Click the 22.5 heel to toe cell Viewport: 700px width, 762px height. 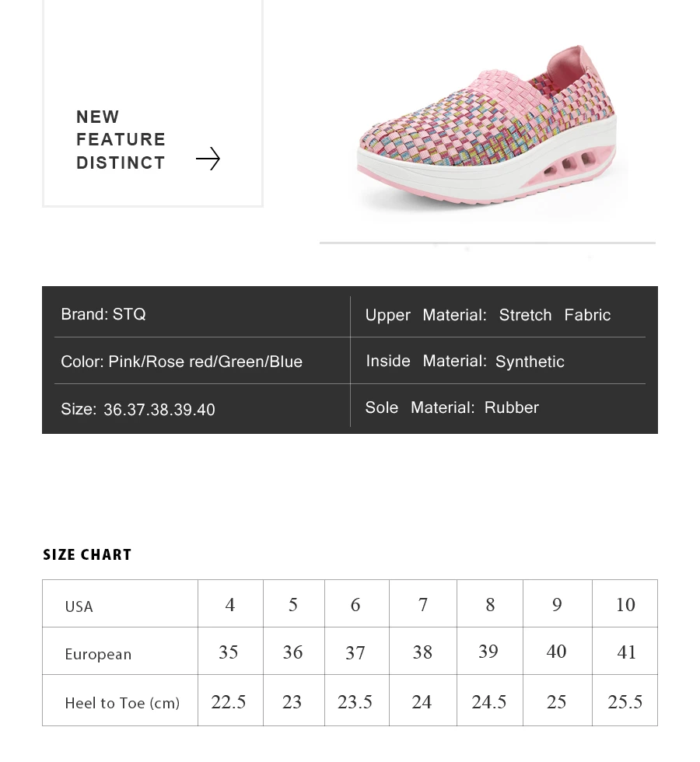pos(230,701)
